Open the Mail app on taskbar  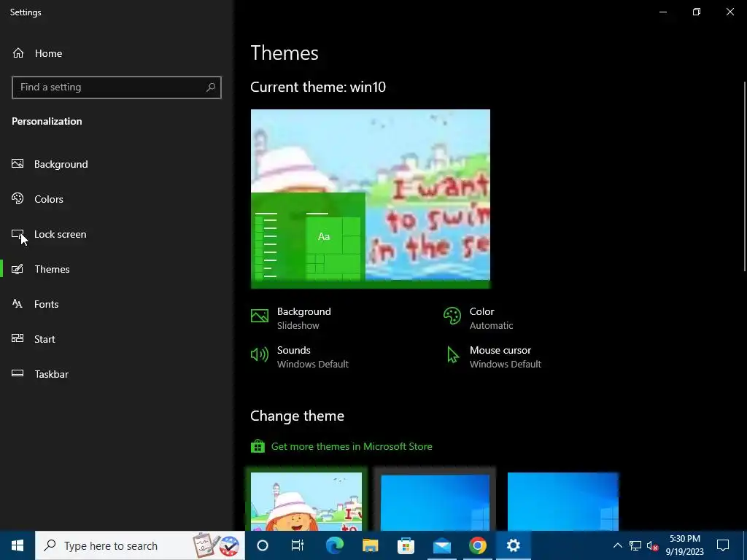[441, 545]
